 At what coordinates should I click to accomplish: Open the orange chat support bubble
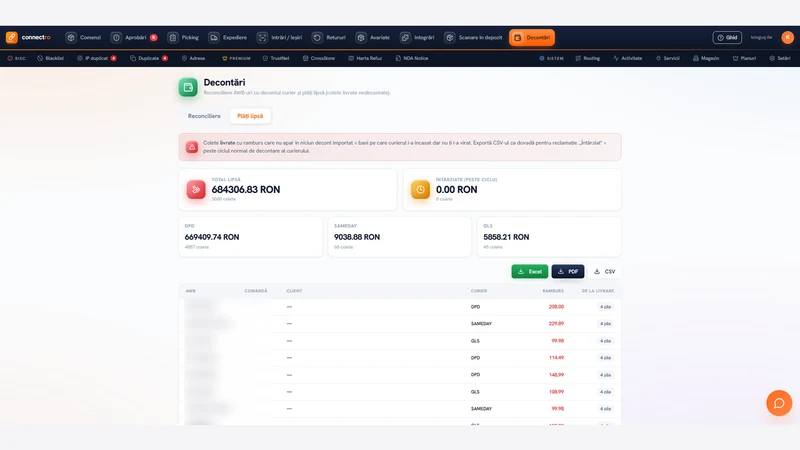point(779,403)
